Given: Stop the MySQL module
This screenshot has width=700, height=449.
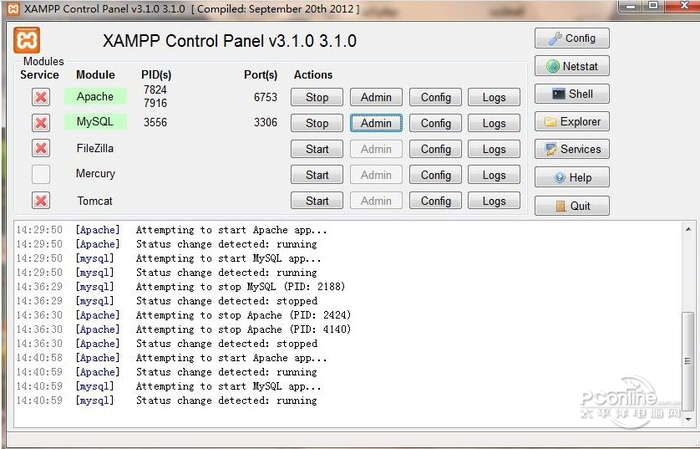Looking at the screenshot, I should click(317, 123).
